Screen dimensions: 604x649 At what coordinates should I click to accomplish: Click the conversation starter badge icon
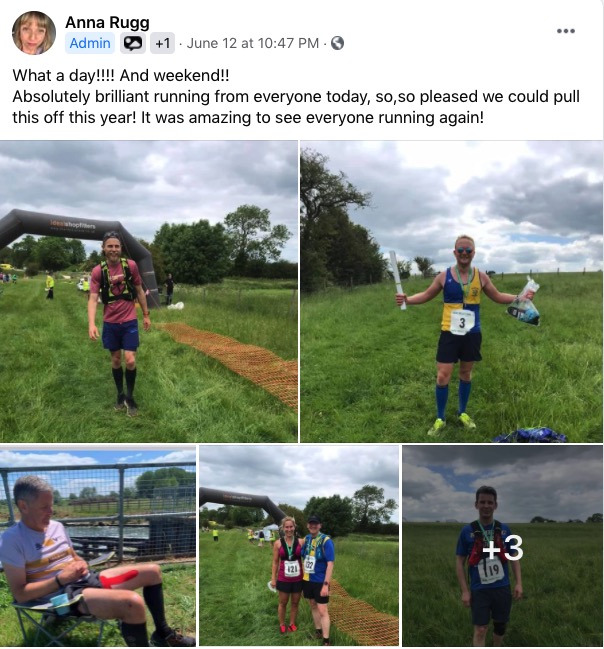point(133,43)
